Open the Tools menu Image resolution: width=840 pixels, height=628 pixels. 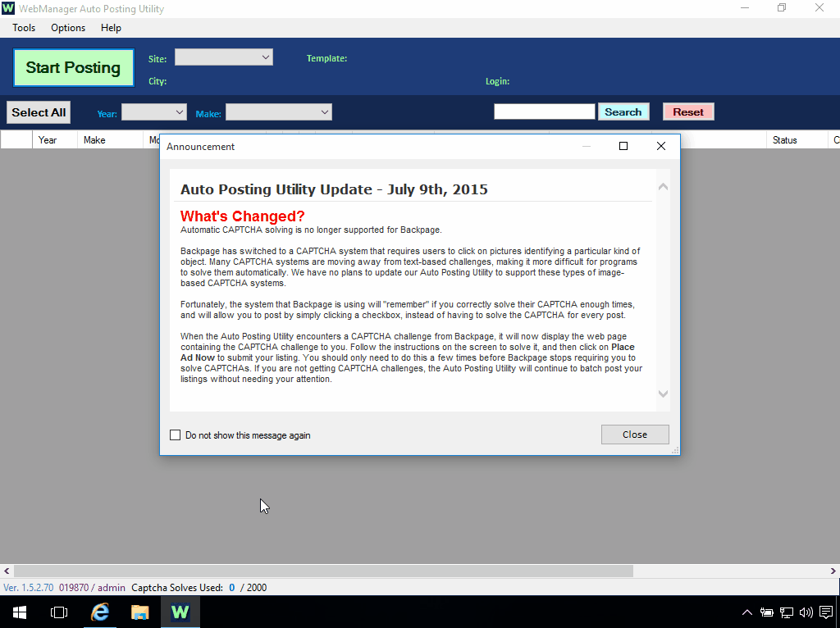24,28
